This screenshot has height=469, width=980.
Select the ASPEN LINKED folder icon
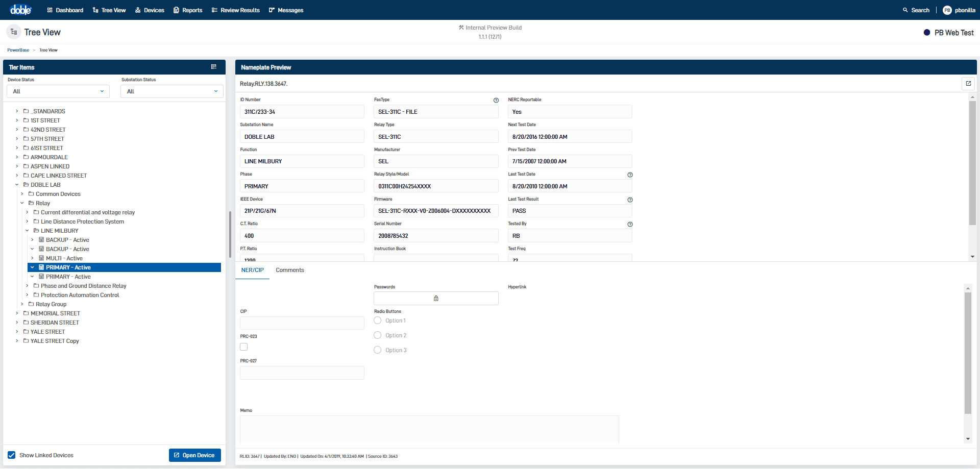(26, 166)
